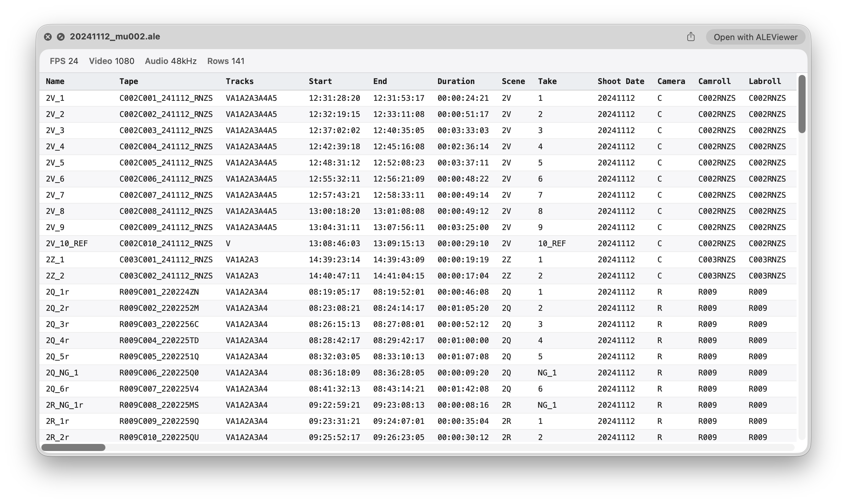This screenshot has width=847, height=504.
Task: Select the 2R_NG_1r clip row
Action: point(418,405)
